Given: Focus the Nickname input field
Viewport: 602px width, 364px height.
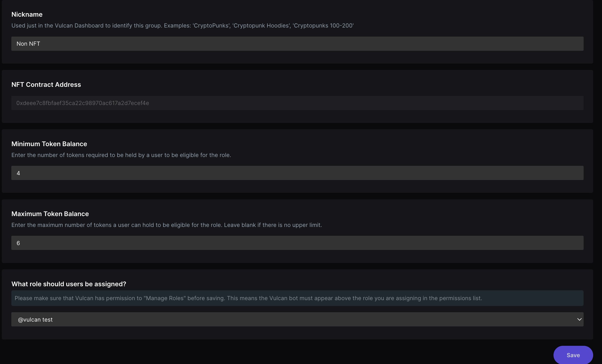Looking at the screenshot, I should pyautogui.click(x=297, y=44).
